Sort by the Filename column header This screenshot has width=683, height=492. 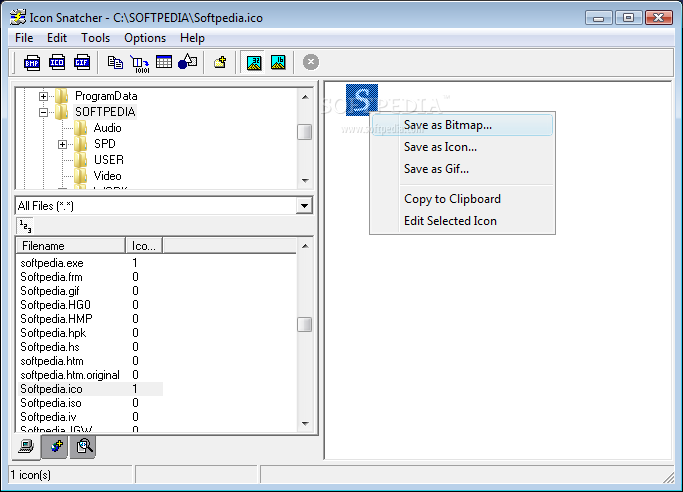click(x=71, y=246)
